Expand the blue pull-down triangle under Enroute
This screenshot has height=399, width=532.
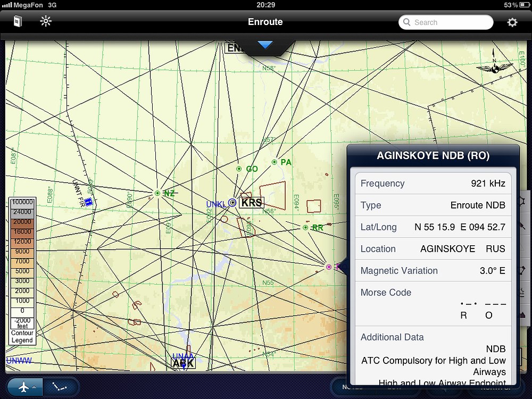265,45
